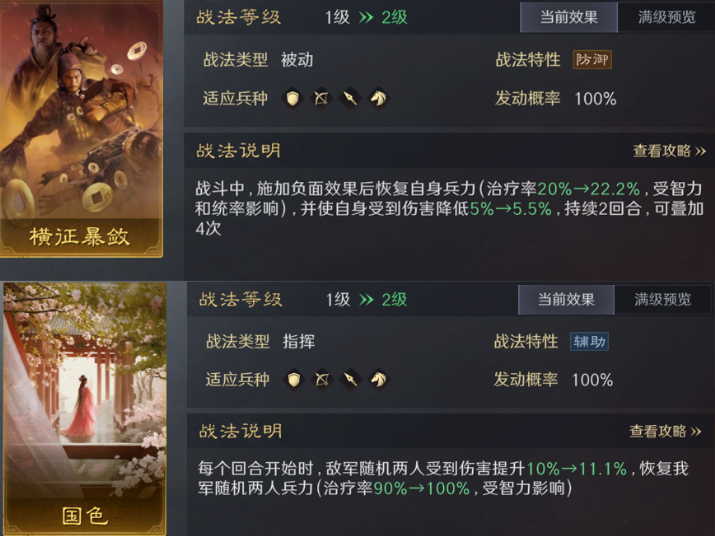This screenshot has height=536, width=715.
Task: Click cavalry horse icon for 国色
Action: pos(378,379)
